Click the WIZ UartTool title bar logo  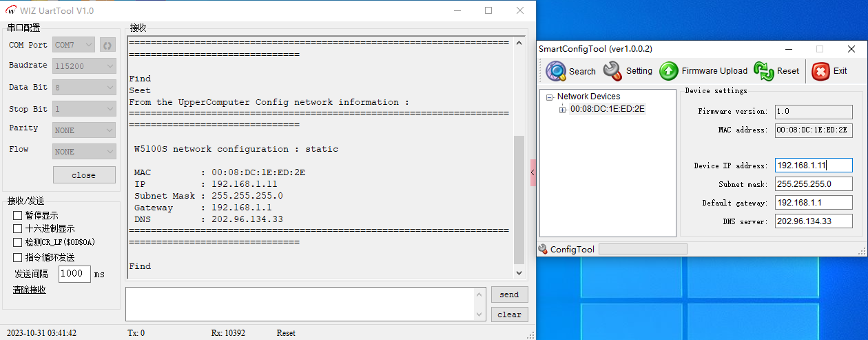click(10, 10)
